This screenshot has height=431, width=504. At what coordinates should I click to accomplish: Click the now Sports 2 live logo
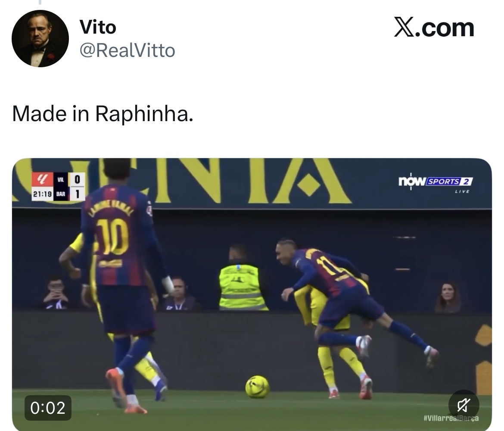[x=436, y=181]
